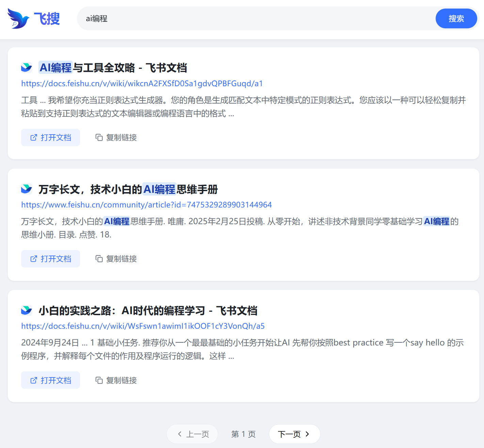Copy link for AI编程与工具全攻略 result
This screenshot has width=484, height=448.
coord(116,137)
